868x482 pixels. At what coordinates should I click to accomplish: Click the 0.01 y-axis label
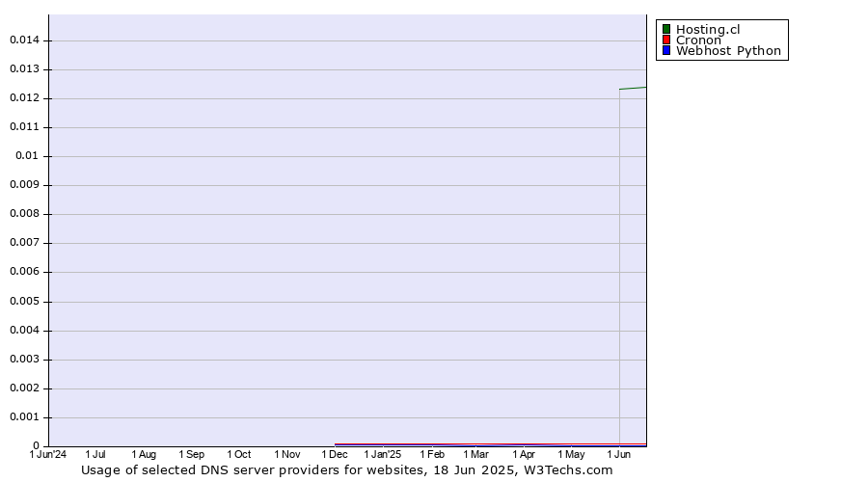coord(27,155)
